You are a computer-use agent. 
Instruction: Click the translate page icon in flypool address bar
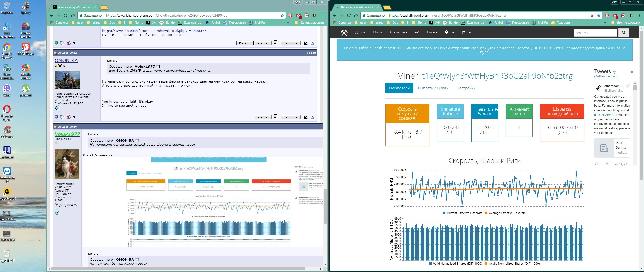592,15
